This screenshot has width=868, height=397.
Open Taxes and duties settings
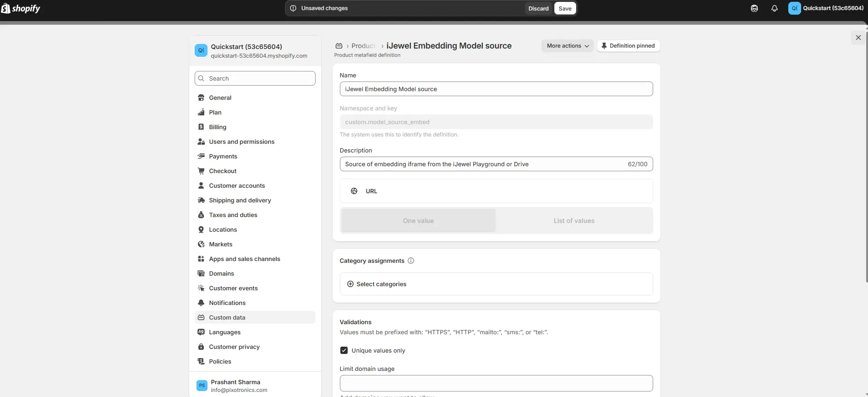tap(255, 215)
